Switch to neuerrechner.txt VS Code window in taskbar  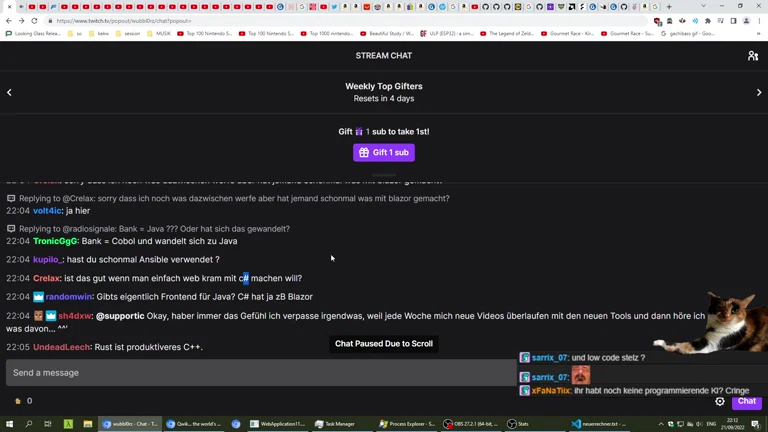coord(599,424)
